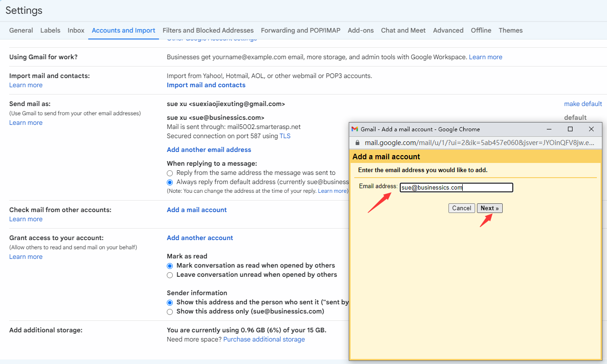The image size is (607, 364).
Task: Go to the Themes tab
Action: tap(511, 30)
